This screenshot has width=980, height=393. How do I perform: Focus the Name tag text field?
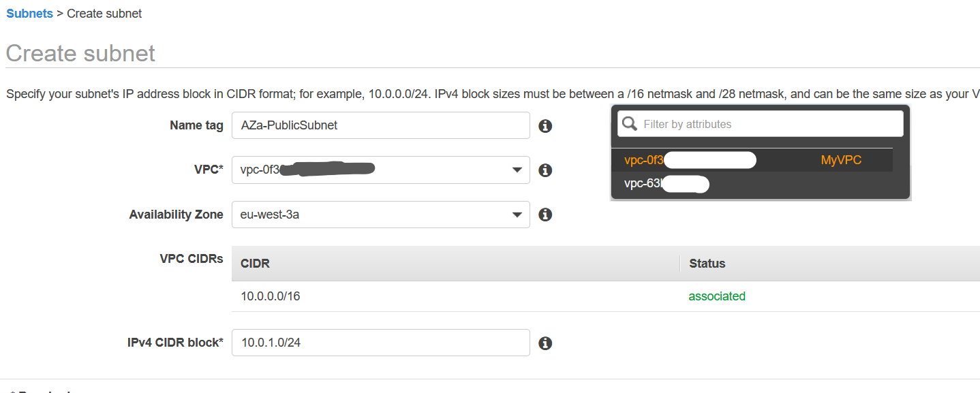380,125
